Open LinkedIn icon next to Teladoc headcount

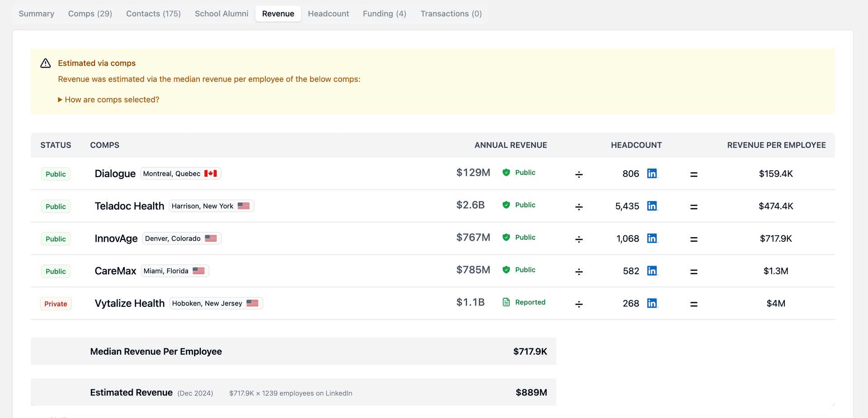pyautogui.click(x=652, y=206)
